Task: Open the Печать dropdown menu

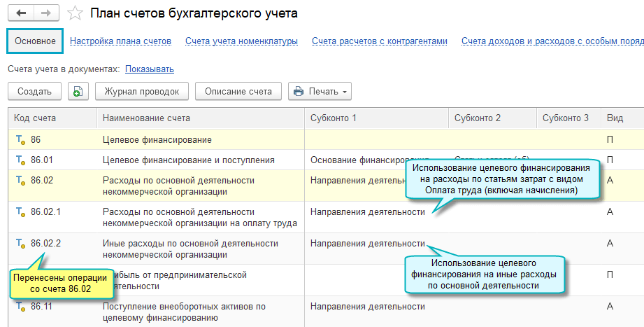Action: (320, 91)
